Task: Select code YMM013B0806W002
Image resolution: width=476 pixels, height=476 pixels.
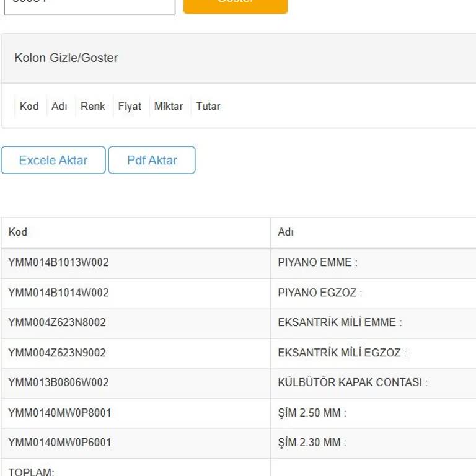Action: 58,382
